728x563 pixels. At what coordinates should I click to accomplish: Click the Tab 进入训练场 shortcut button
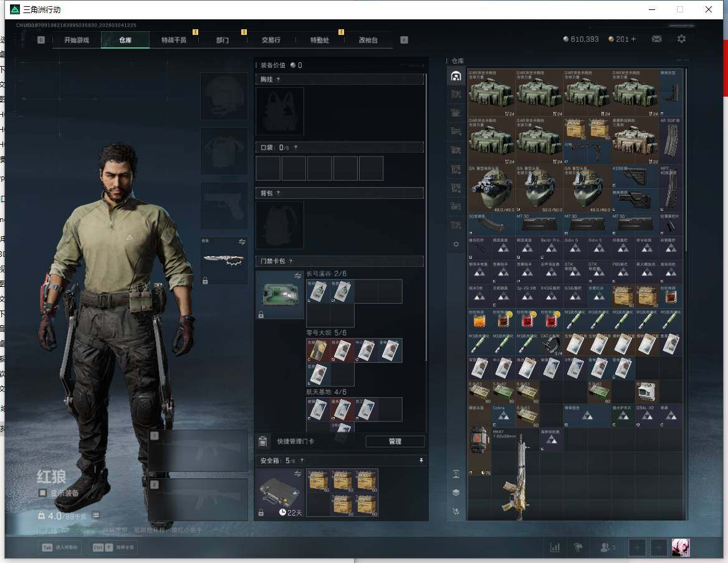(x=60, y=547)
